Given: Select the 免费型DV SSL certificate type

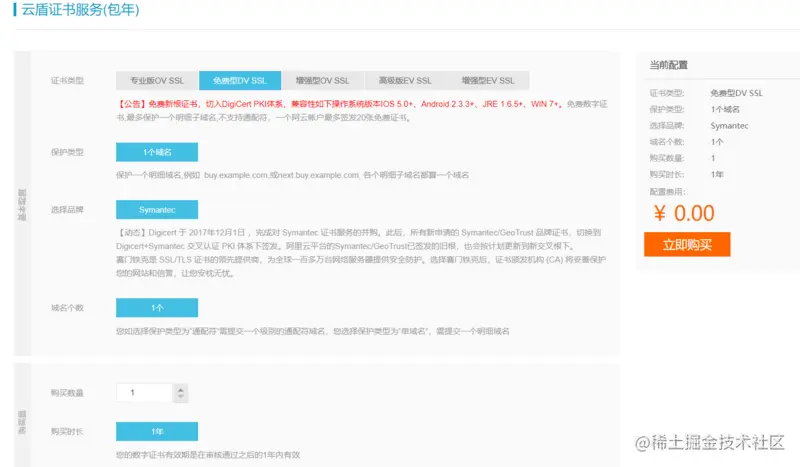Looking at the screenshot, I should coord(240,81).
